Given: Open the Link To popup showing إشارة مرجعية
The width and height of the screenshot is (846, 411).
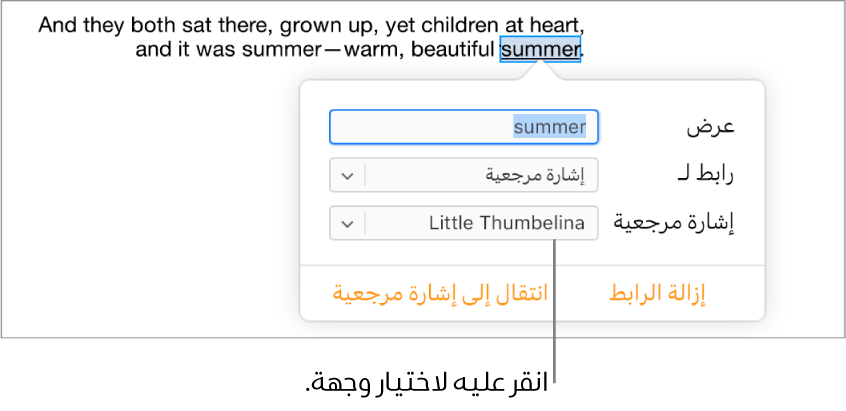Looking at the screenshot, I should pyautogui.click(x=480, y=175).
